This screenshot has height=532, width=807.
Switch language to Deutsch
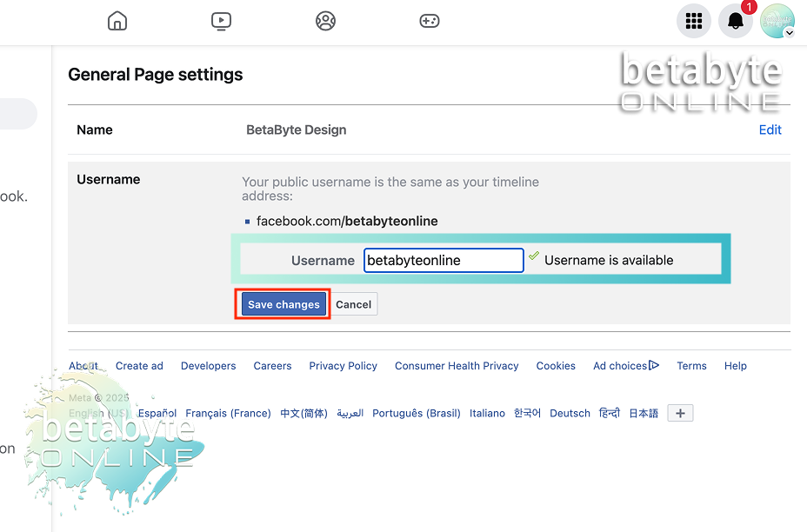[570, 414]
